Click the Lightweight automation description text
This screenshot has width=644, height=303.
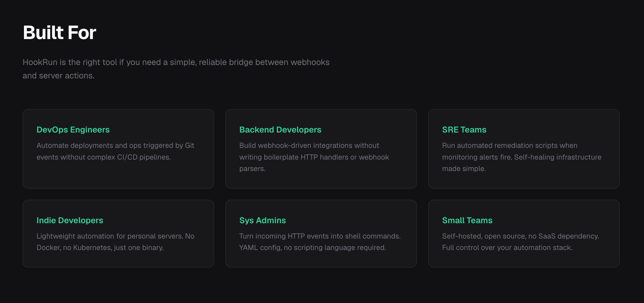[x=115, y=242]
